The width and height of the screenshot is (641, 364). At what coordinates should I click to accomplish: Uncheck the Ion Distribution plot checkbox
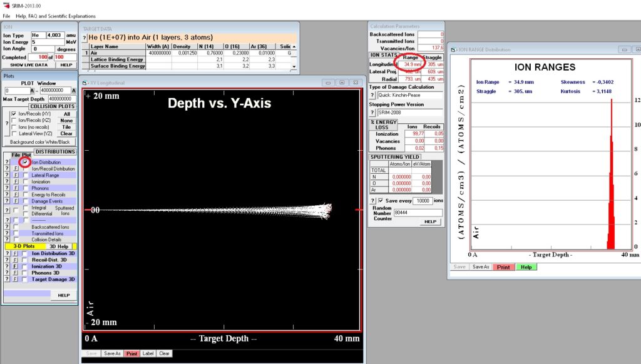25,162
